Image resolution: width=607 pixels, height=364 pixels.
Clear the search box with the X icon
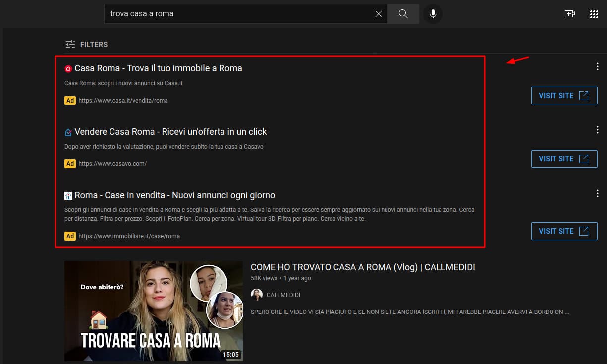[x=379, y=14]
